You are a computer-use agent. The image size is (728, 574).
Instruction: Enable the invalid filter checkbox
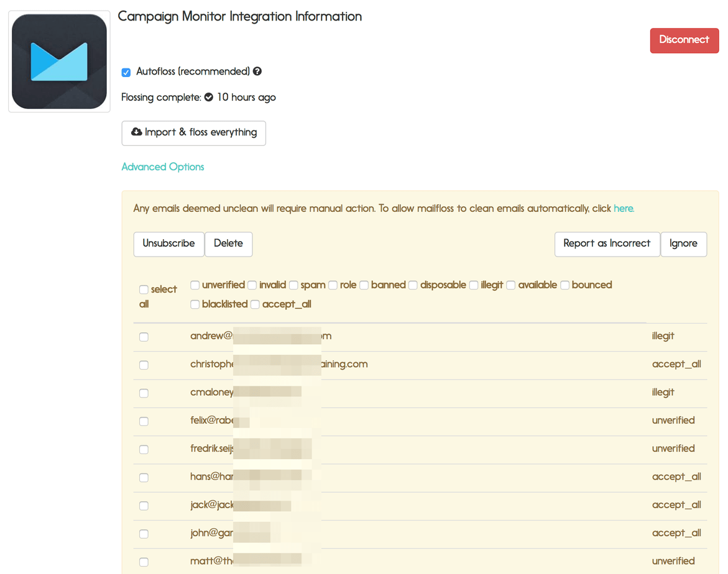[x=252, y=285]
